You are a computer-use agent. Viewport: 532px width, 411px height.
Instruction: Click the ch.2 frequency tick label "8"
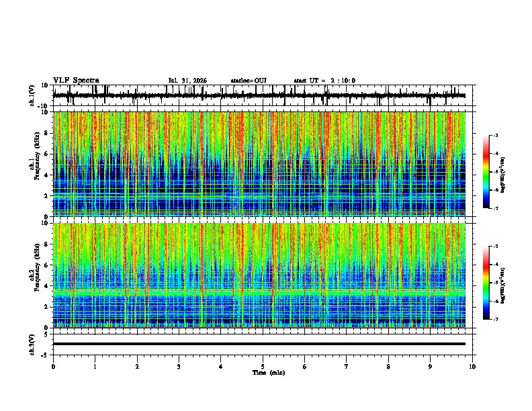[x=47, y=244]
